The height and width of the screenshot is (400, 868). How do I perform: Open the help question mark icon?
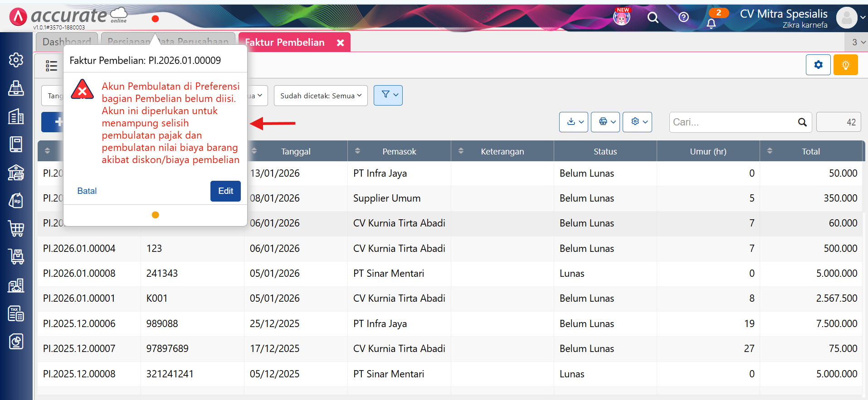pos(683,17)
